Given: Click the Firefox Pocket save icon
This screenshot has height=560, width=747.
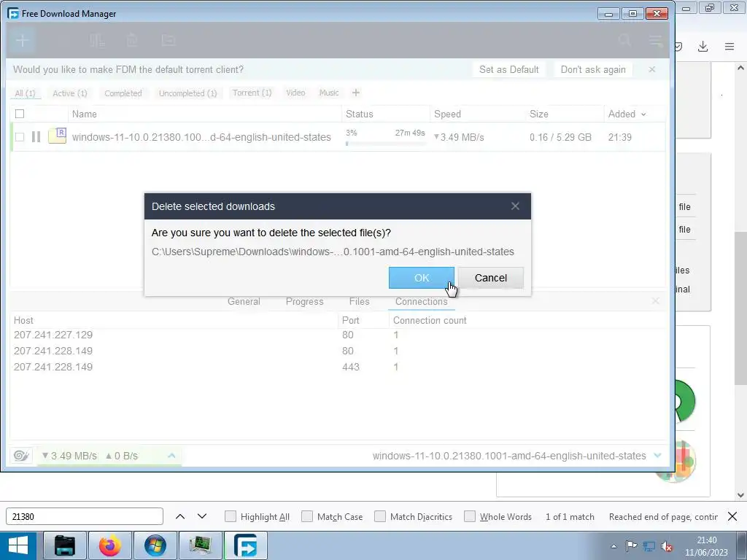Looking at the screenshot, I should 679,47.
